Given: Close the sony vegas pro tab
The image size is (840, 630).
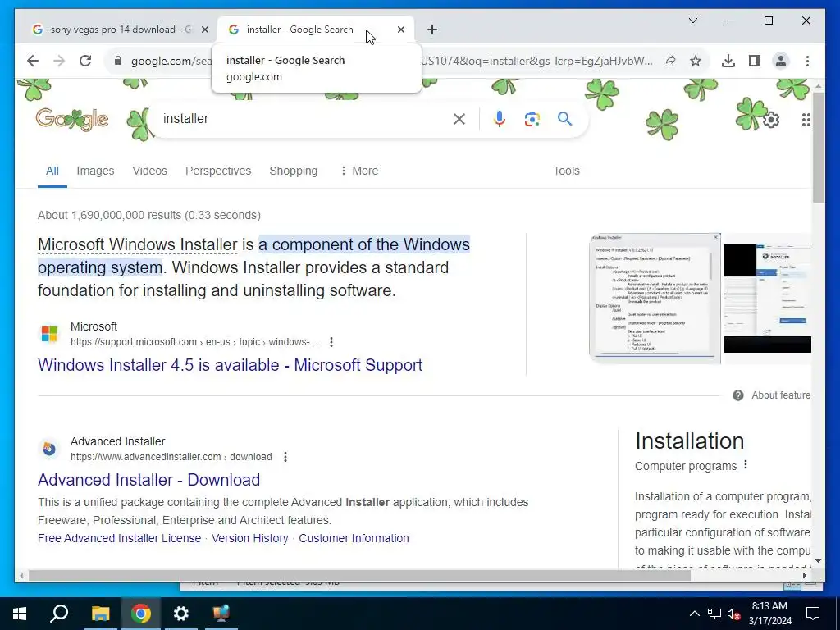Looking at the screenshot, I should pos(204,30).
